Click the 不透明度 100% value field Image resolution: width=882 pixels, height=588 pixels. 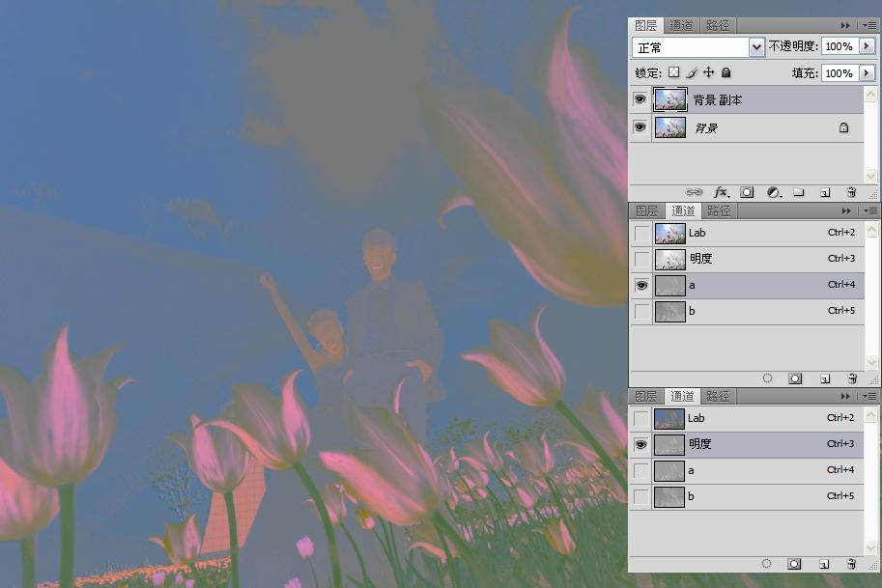pyautogui.click(x=839, y=46)
